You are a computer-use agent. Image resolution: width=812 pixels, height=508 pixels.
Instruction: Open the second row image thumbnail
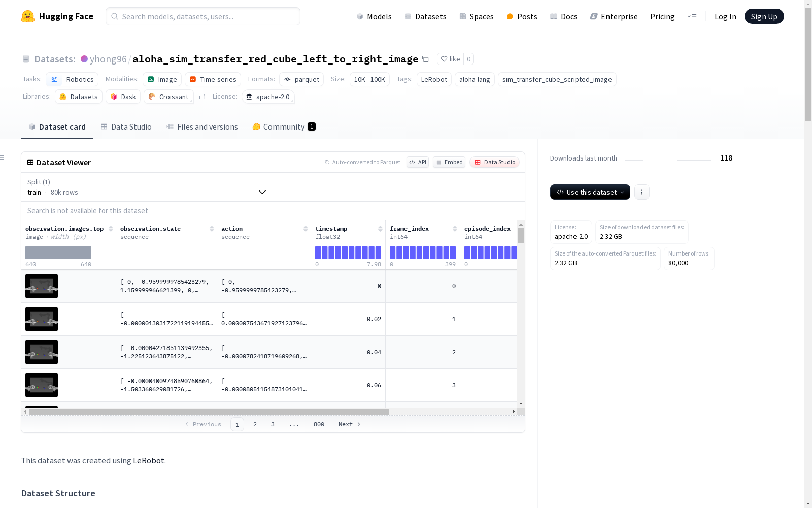tap(42, 319)
